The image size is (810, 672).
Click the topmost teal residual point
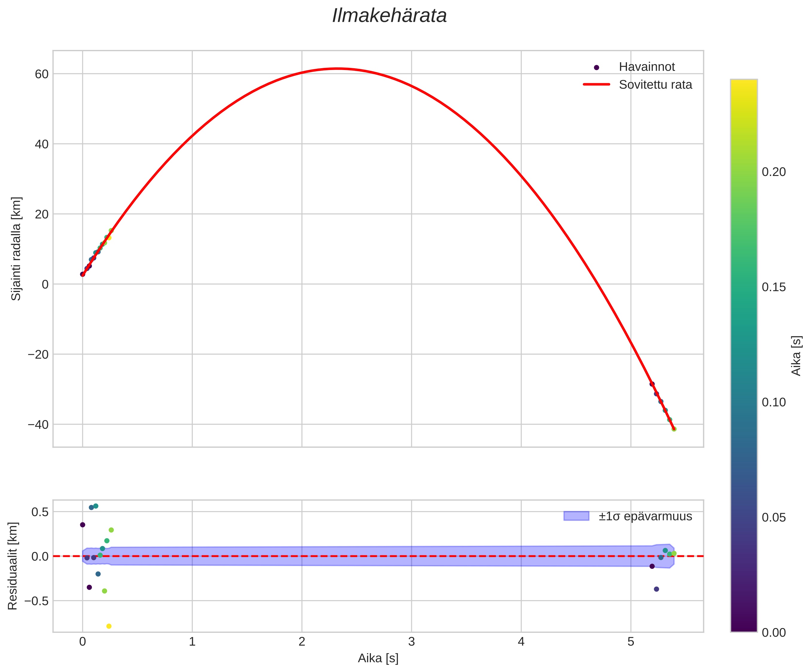coord(96,506)
